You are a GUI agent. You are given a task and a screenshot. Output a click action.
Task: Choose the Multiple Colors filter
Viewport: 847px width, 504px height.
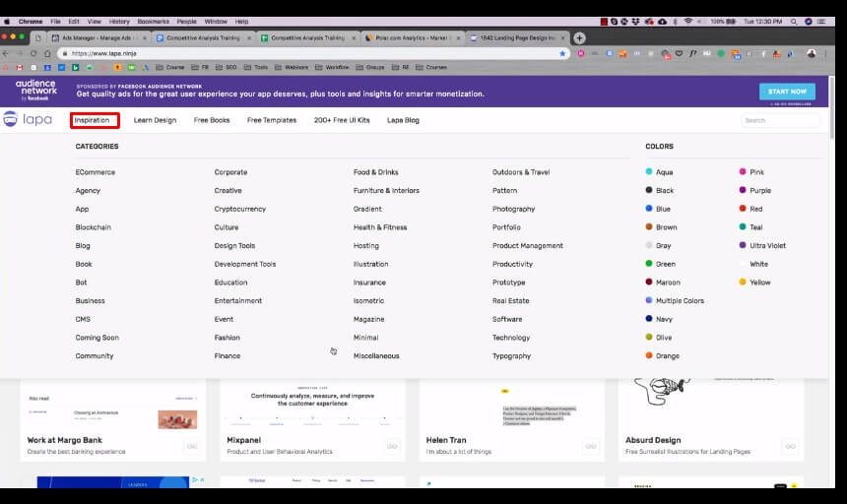pos(675,300)
